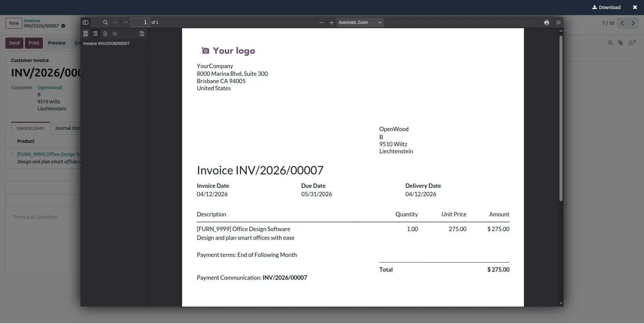Click the invoice heading in the PDF

pos(260,170)
